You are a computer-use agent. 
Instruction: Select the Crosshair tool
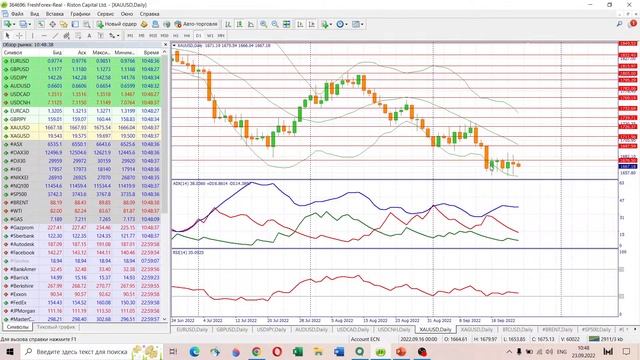[x=19, y=36]
